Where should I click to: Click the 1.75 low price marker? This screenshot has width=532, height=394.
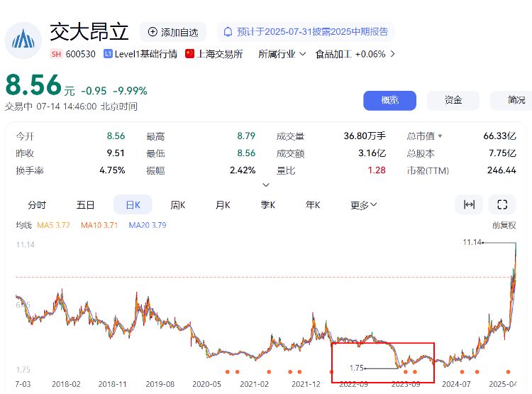[x=357, y=368]
